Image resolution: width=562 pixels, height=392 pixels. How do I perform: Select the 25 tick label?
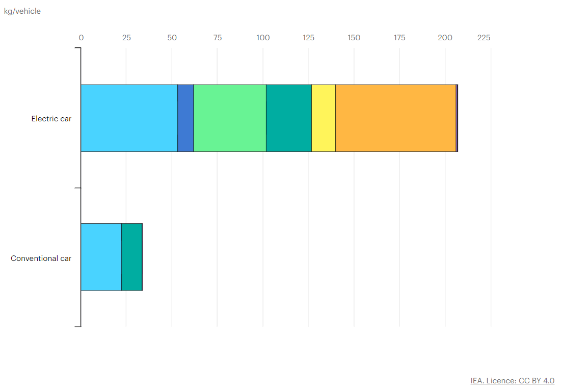click(126, 38)
